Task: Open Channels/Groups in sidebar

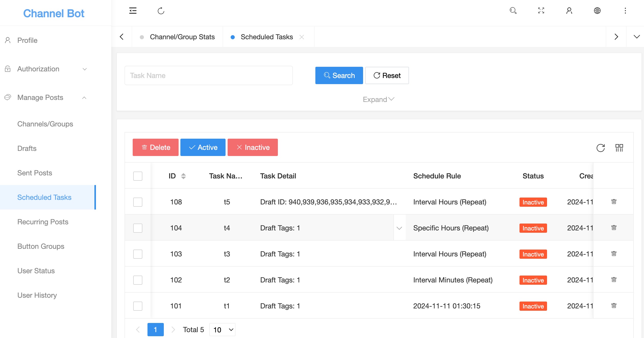Action: [48, 124]
